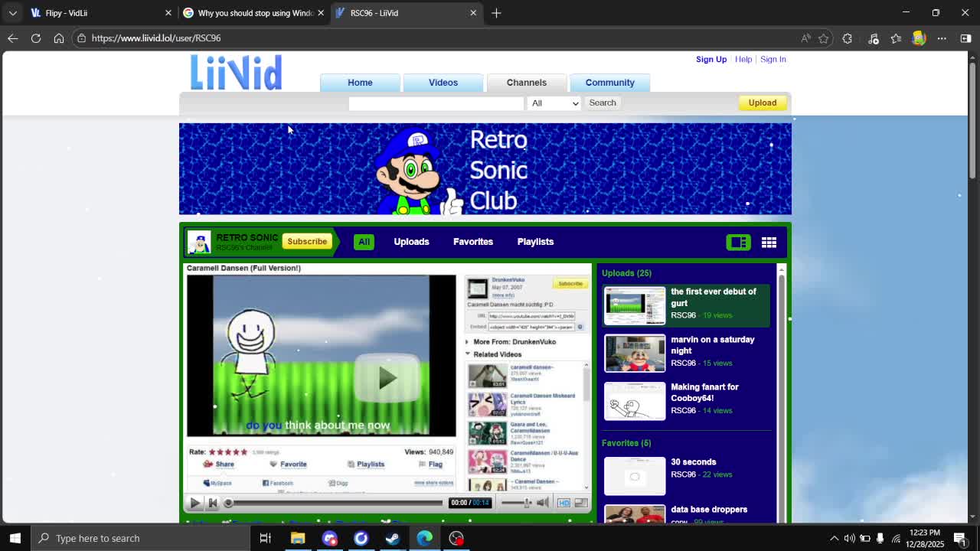Open the "marvin on a saturday night" thumbnail
The height and width of the screenshot is (551, 980).
635,353
